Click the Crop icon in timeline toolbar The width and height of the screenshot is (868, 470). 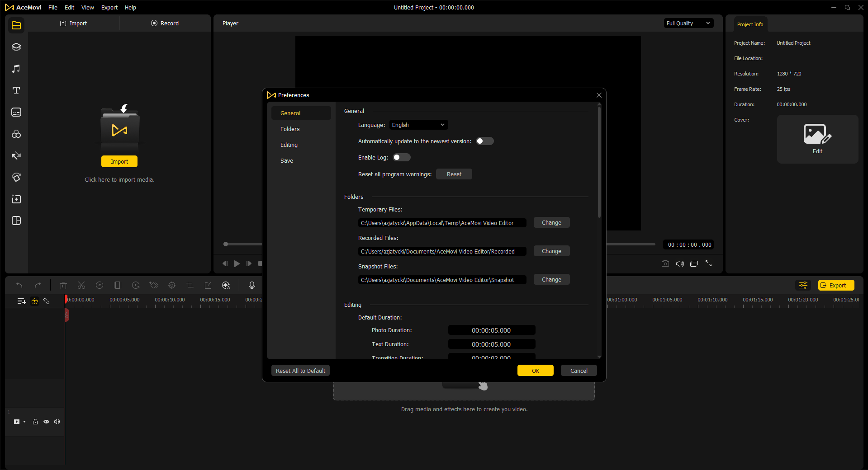[190, 285]
